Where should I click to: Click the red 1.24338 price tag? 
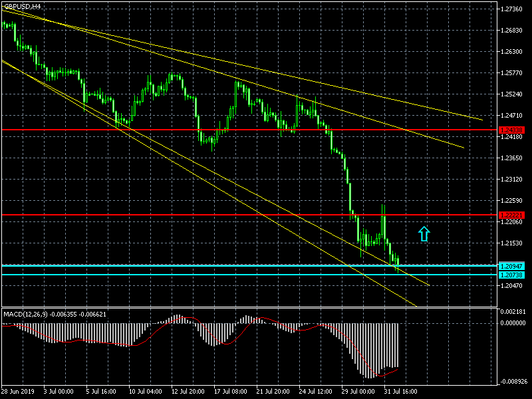511,130
